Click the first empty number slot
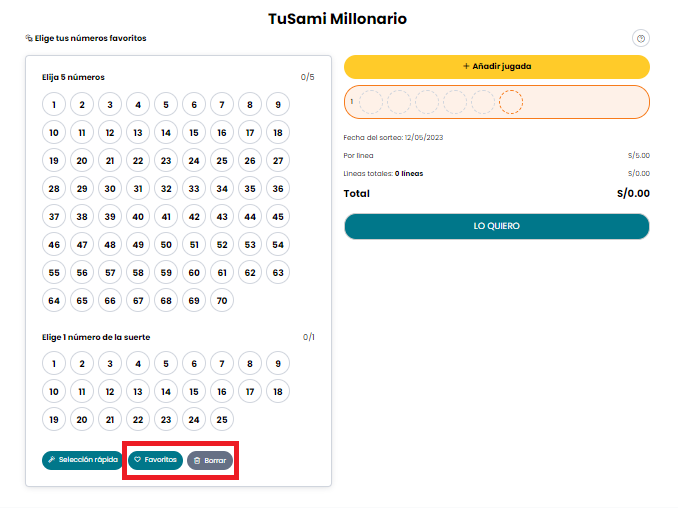This screenshot has width=678, height=508. point(371,102)
